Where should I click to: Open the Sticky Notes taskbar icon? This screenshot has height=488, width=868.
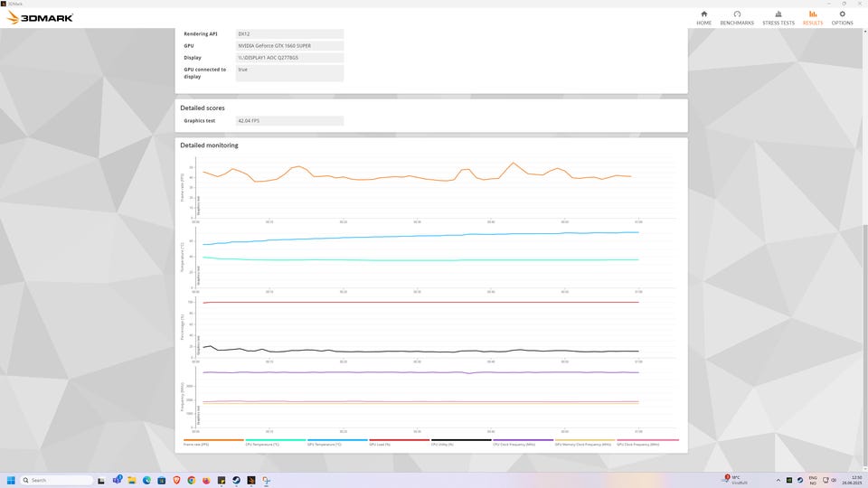222,480
